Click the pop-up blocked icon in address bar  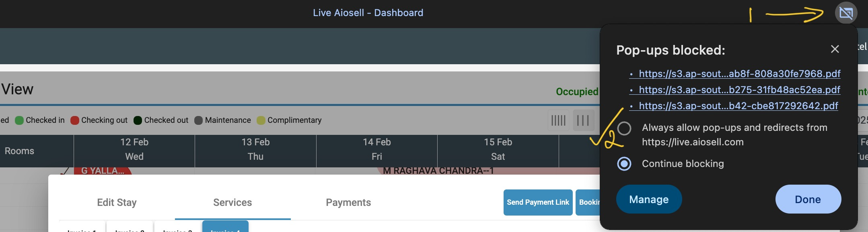846,13
